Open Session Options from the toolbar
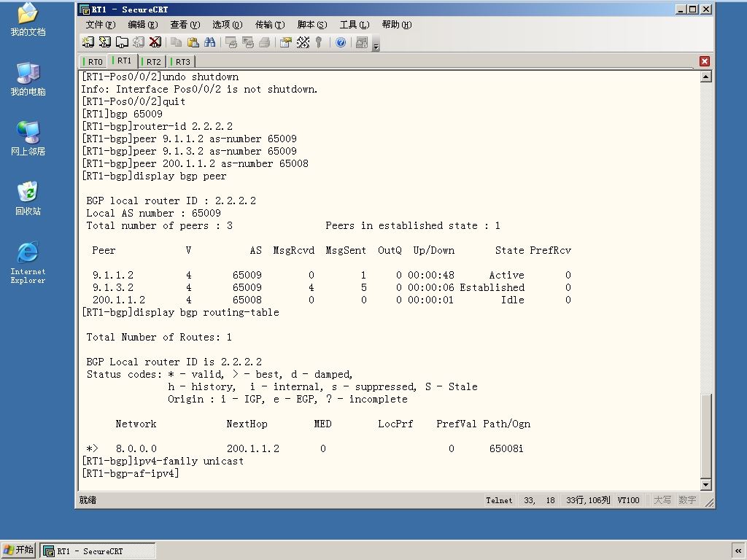This screenshot has width=747, height=560. (x=286, y=42)
